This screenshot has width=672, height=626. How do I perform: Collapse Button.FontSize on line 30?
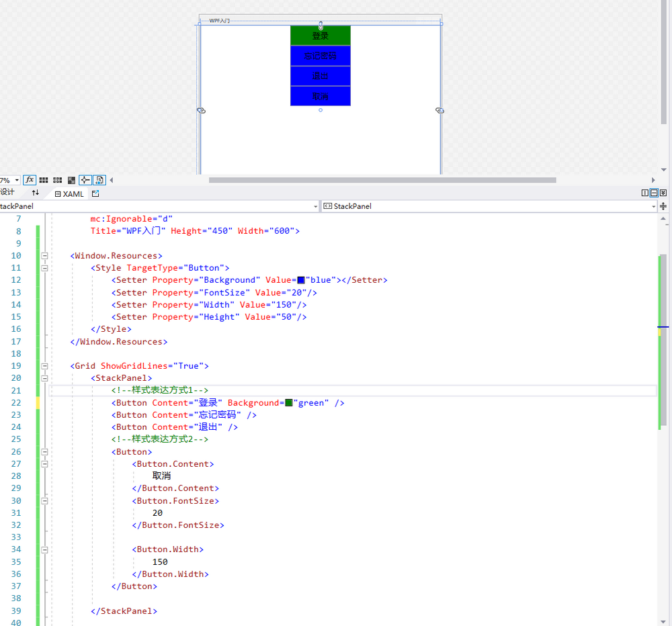click(x=44, y=501)
